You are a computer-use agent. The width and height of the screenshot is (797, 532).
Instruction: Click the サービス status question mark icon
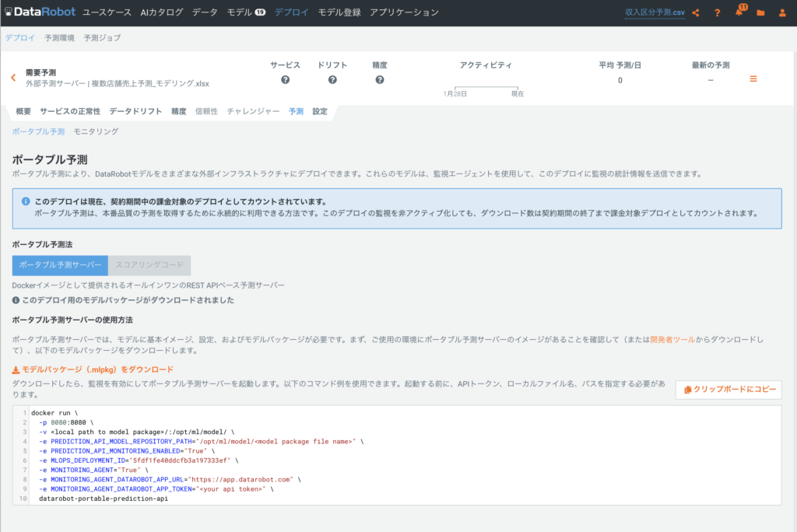(285, 80)
